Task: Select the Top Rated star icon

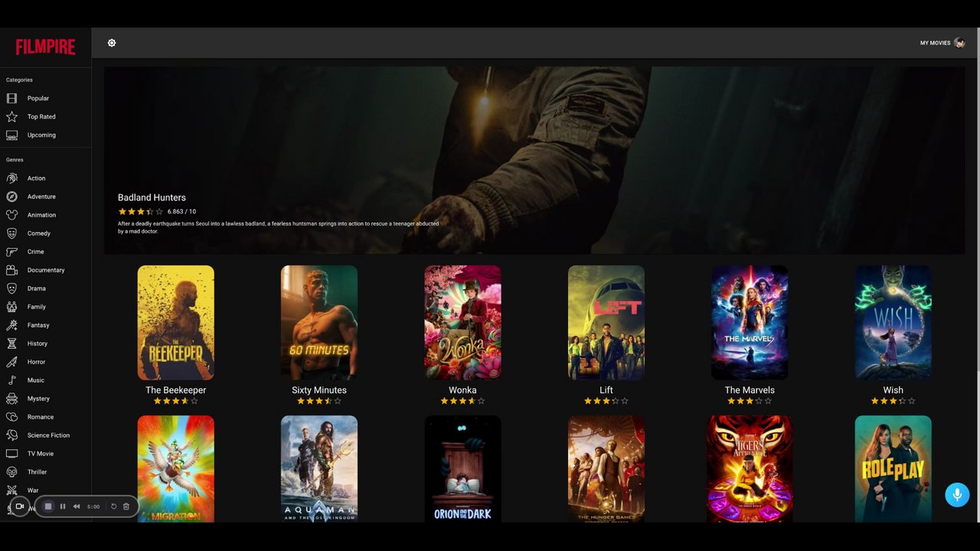Action: point(11,116)
